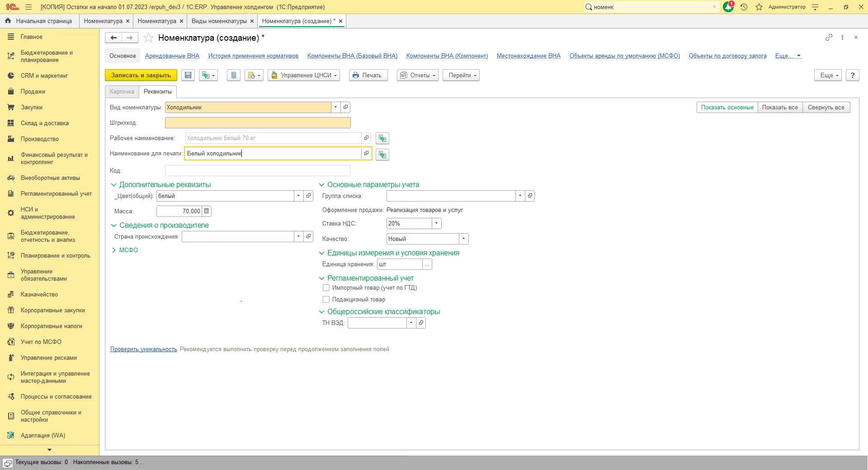Click into the Штрихкод input field
This screenshot has height=470, width=868.
tap(258, 123)
